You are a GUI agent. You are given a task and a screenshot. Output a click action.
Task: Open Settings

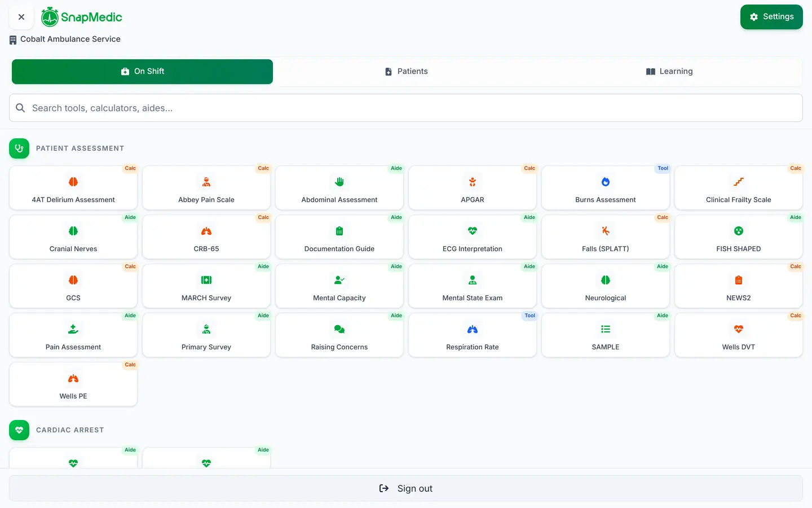pos(771,17)
